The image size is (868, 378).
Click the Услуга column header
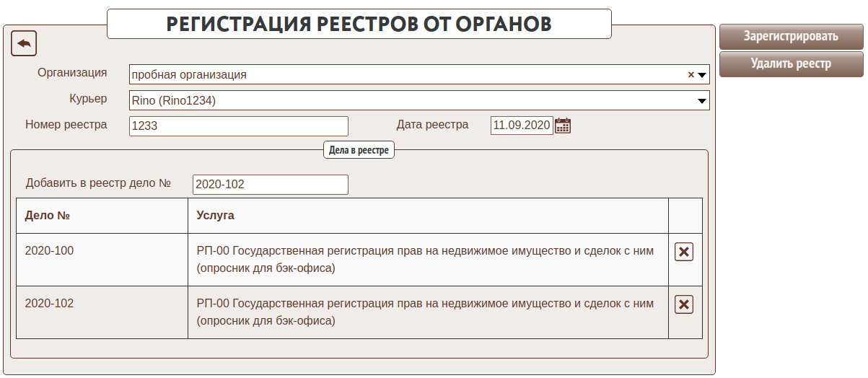click(x=215, y=216)
